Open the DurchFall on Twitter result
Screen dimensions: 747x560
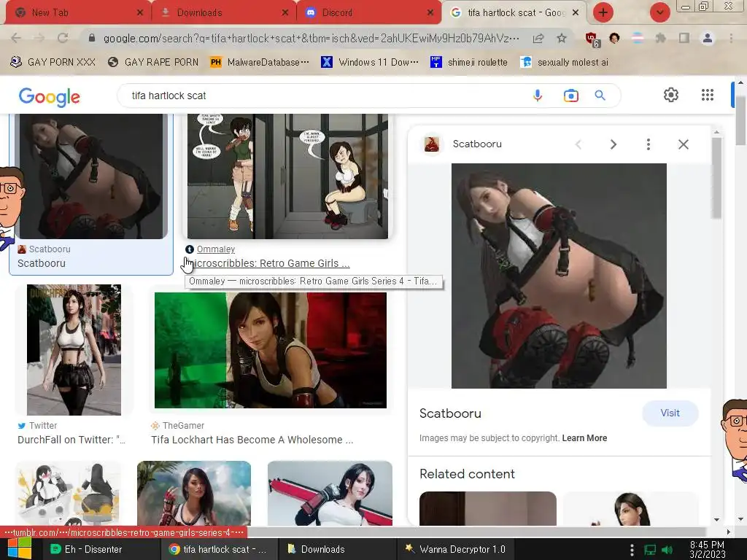71,440
